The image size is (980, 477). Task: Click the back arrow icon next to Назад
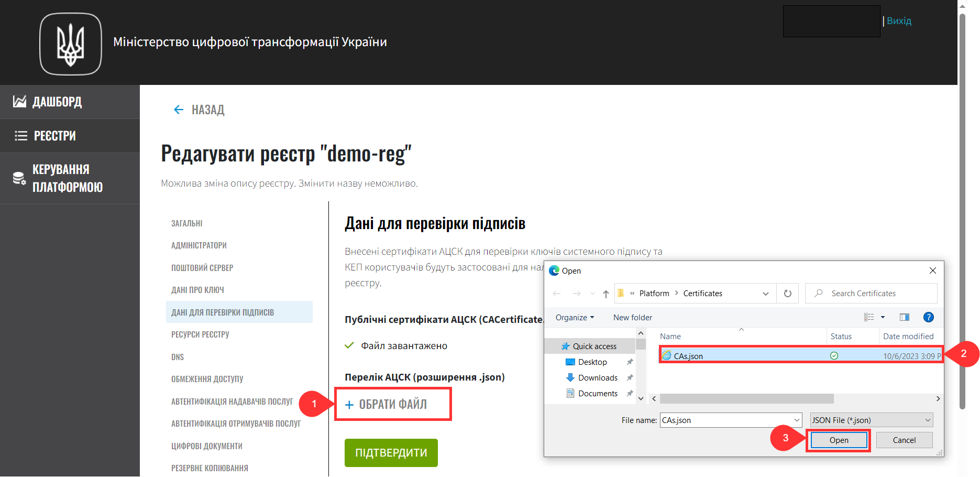[179, 110]
